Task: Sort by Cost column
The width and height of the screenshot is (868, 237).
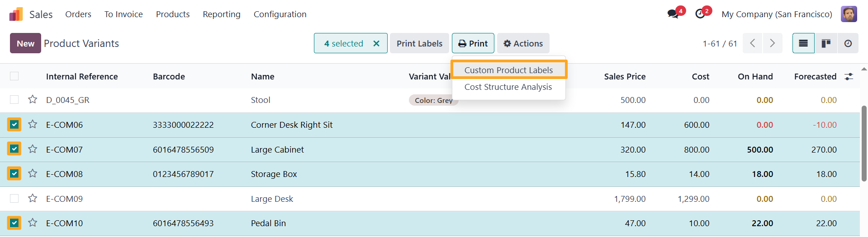Action: coord(701,76)
